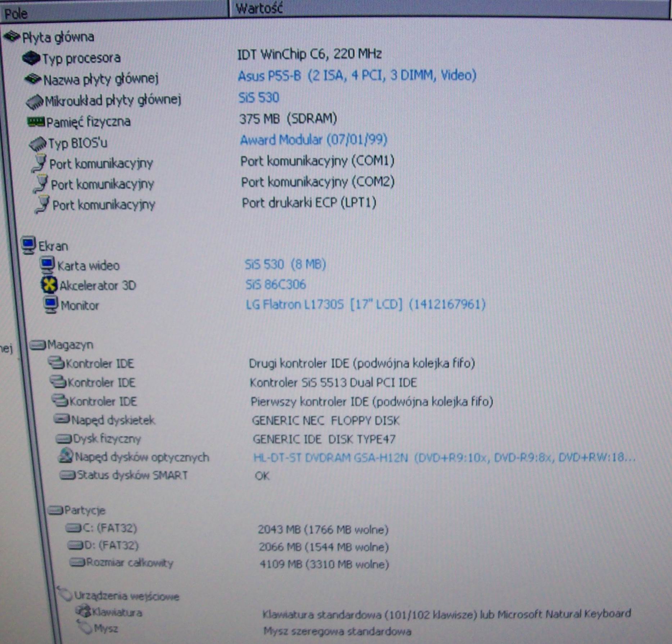Select GENERIC NEC FLOPPY DISK value
This screenshot has height=644, width=672.
point(326,420)
